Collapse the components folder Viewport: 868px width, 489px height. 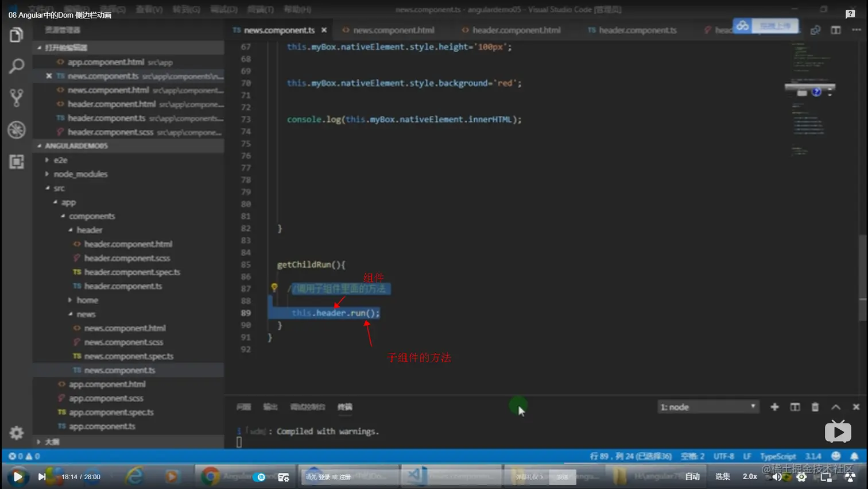(x=63, y=216)
